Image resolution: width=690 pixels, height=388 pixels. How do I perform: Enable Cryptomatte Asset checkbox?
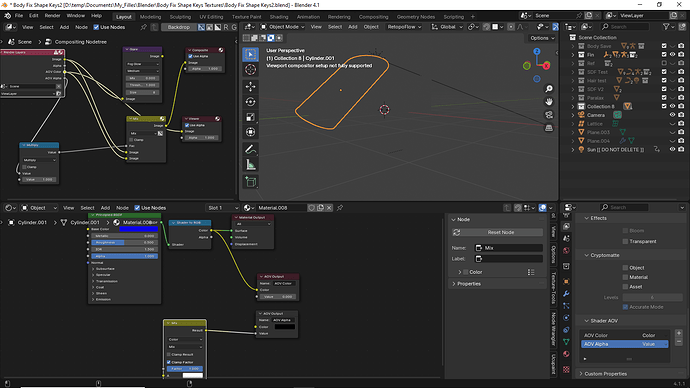pos(625,287)
